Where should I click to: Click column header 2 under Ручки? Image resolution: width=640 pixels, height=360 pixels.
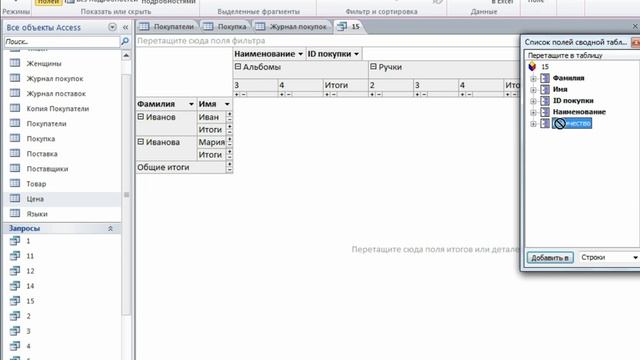(x=390, y=85)
